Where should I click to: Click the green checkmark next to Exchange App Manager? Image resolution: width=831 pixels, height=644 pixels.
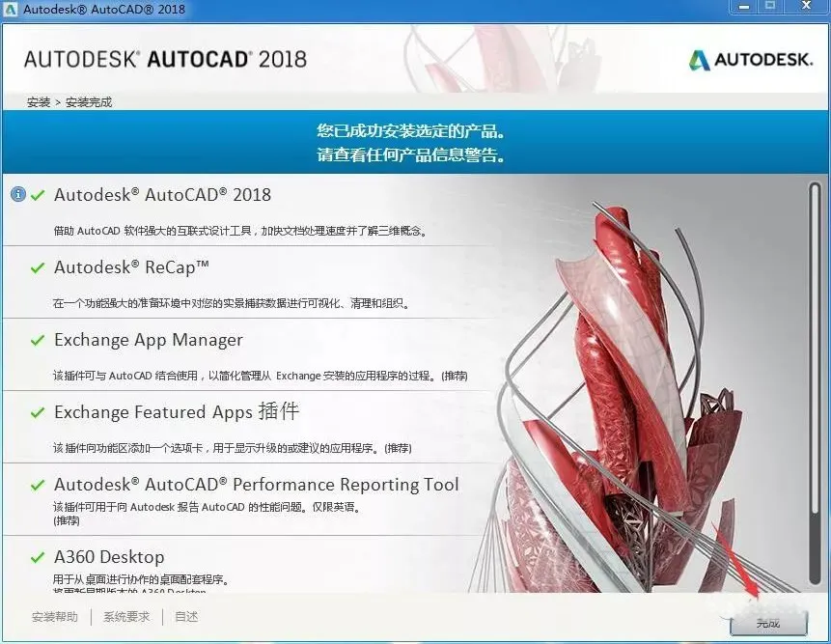click(x=37, y=340)
